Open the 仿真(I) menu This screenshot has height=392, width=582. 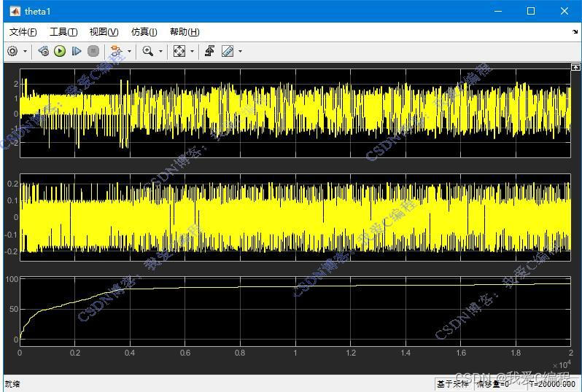pyautogui.click(x=144, y=32)
